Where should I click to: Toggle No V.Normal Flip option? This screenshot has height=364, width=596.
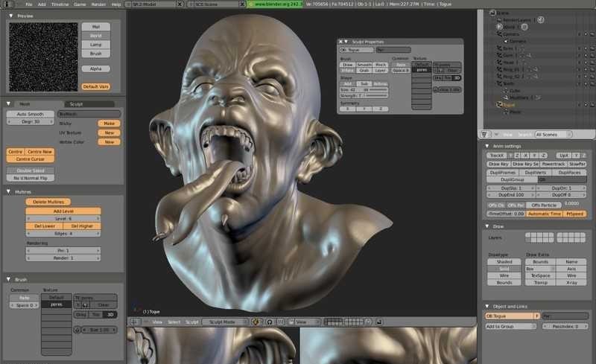[31, 178]
